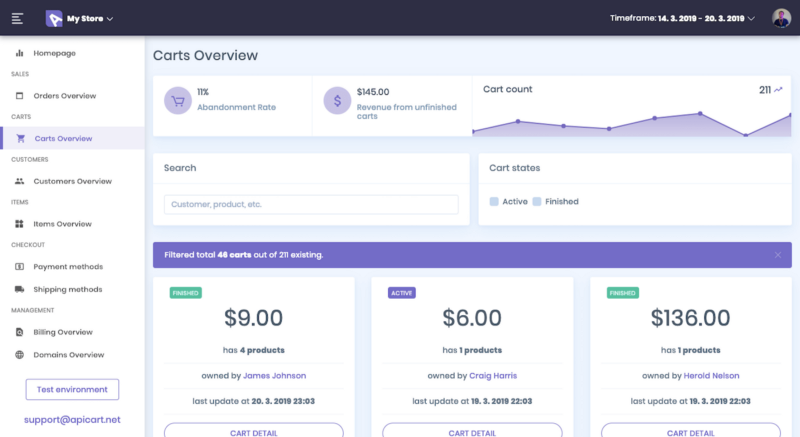Click the Test environment button
The width and height of the screenshot is (800, 437).
tap(72, 390)
